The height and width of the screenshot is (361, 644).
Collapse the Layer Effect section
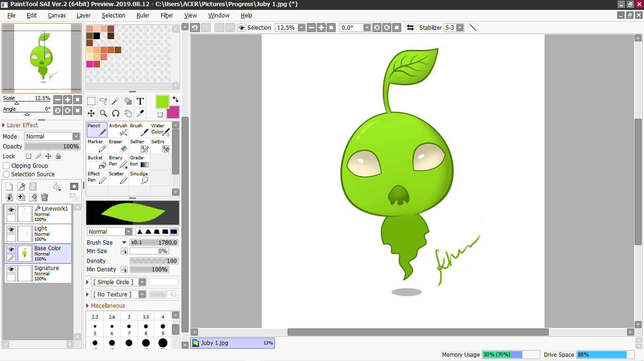tap(4, 125)
